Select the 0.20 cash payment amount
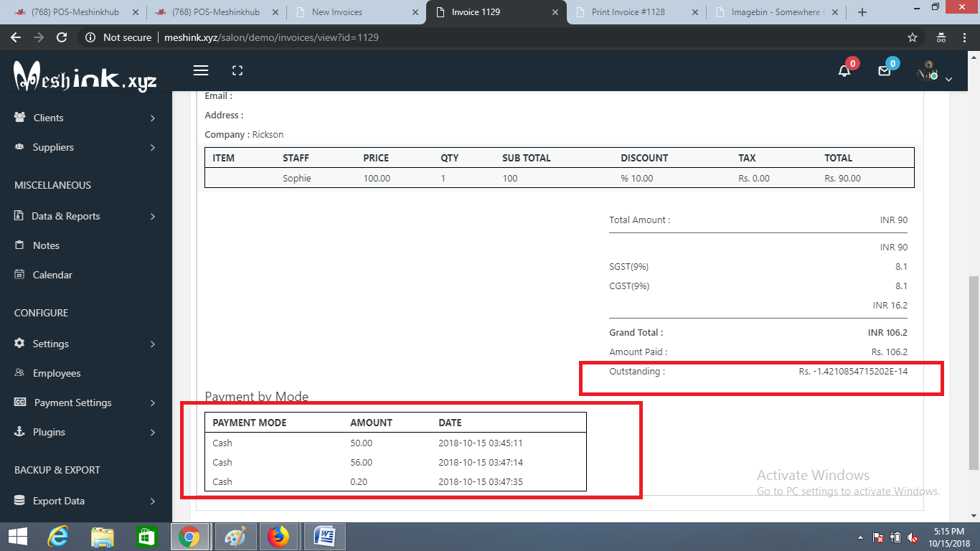Screen dimensions: 980x551 [x=359, y=481]
